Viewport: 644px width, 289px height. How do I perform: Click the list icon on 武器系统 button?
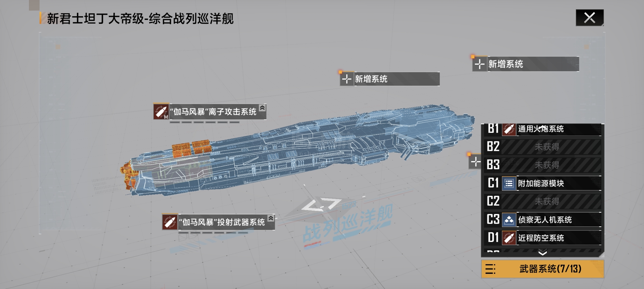(490, 269)
